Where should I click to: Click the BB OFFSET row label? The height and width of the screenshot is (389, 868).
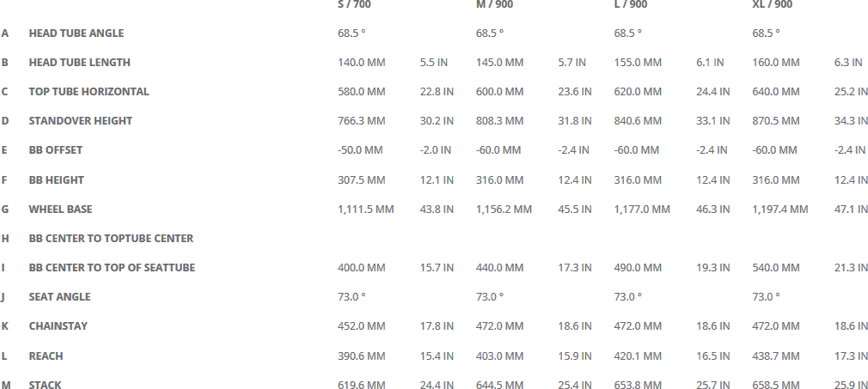[x=55, y=150]
